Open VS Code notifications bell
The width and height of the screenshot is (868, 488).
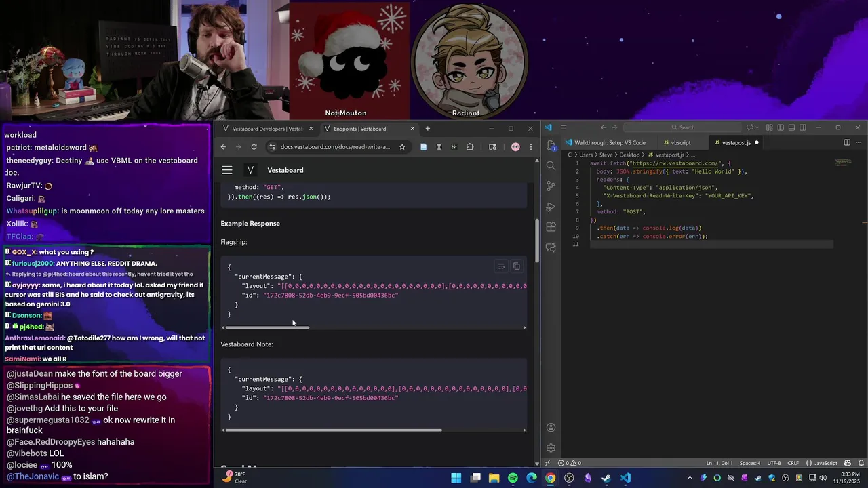pyautogui.click(x=860, y=463)
